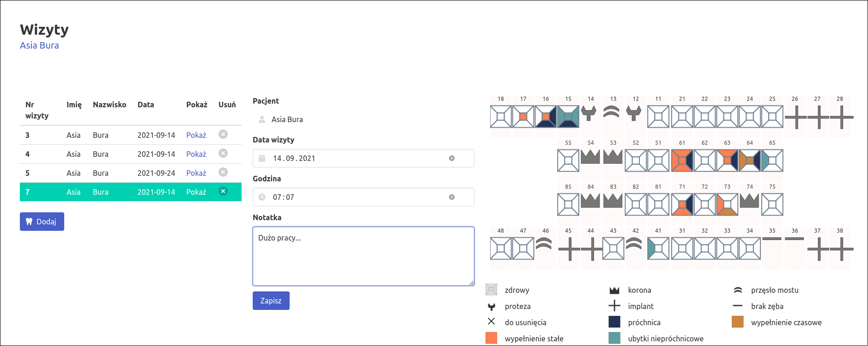The width and height of the screenshot is (868, 346).
Task: Delete visit number 3
Action: 223,135
